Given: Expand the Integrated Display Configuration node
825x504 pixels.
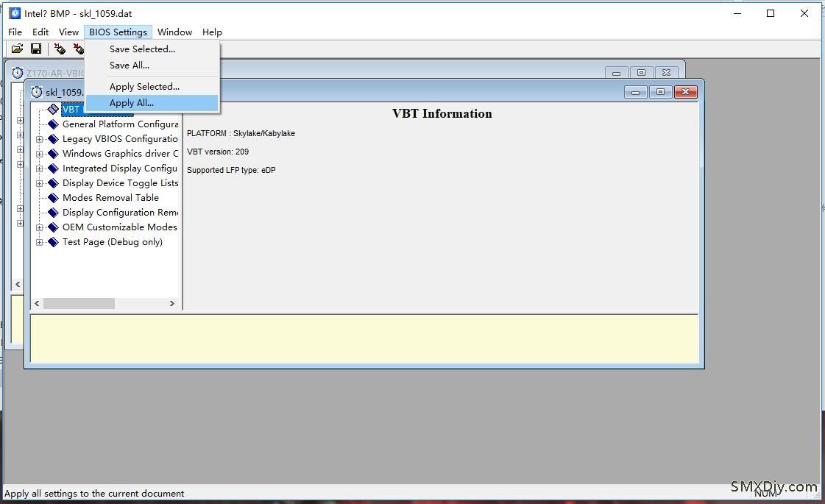Looking at the screenshot, I should [40, 169].
